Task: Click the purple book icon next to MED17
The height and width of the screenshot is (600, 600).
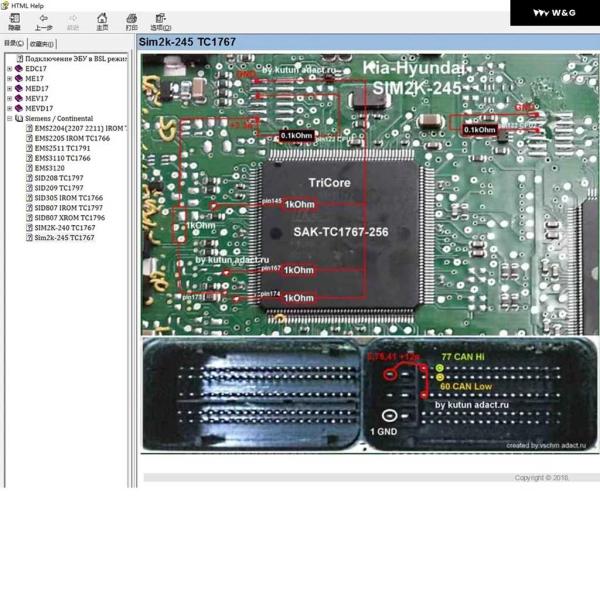Action: 19,88
